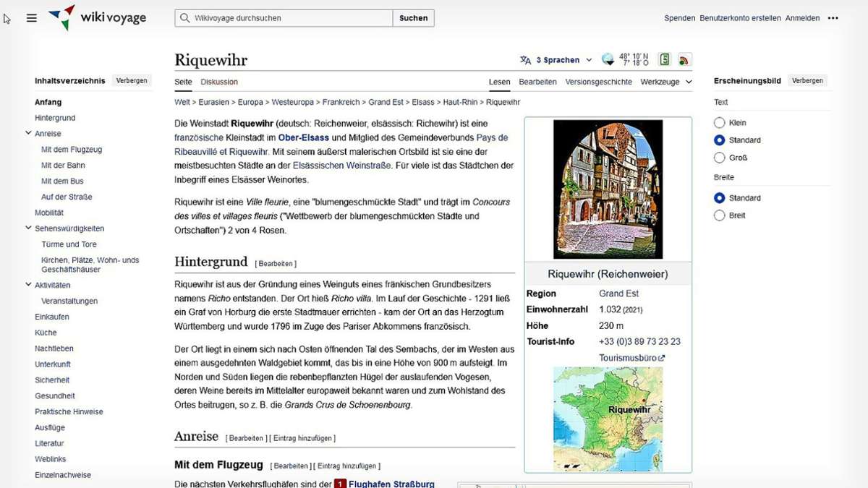Jump to Praktische Hinweise in contents

69,411
